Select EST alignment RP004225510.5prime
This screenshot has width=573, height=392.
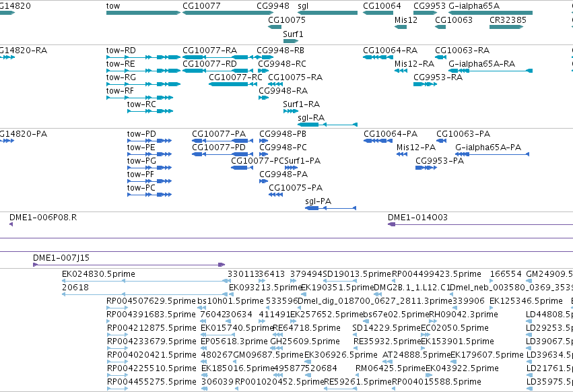(117, 375)
